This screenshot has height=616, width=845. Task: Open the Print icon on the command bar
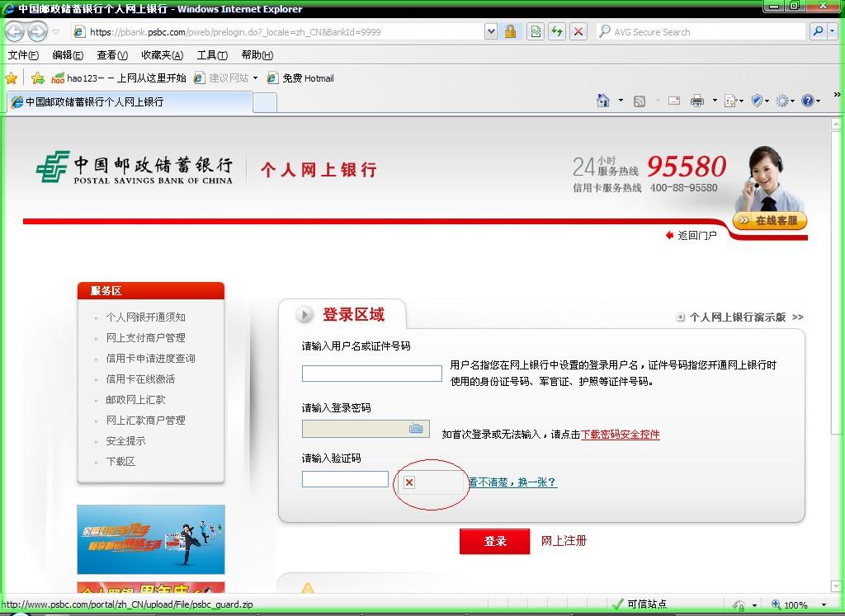pos(696,99)
